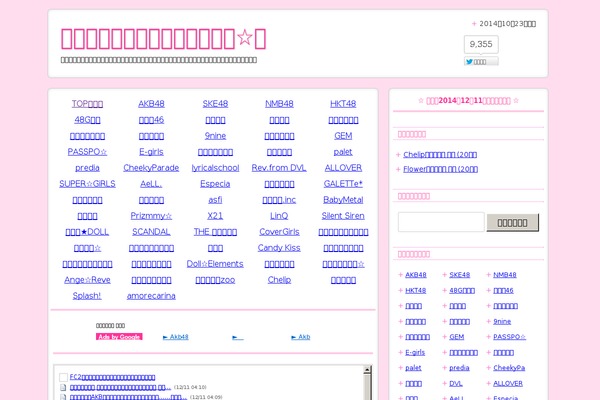Open sidebar Chelip entry with (20

tap(440, 155)
